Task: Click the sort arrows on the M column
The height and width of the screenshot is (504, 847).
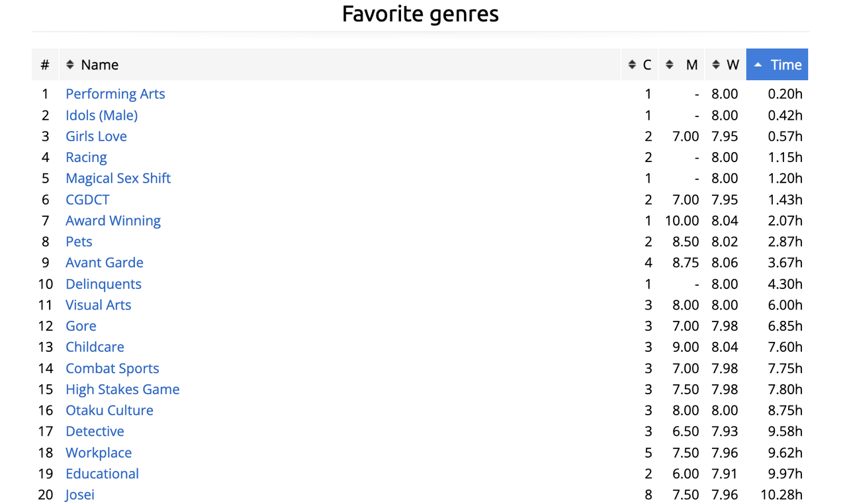Action: [x=670, y=65]
